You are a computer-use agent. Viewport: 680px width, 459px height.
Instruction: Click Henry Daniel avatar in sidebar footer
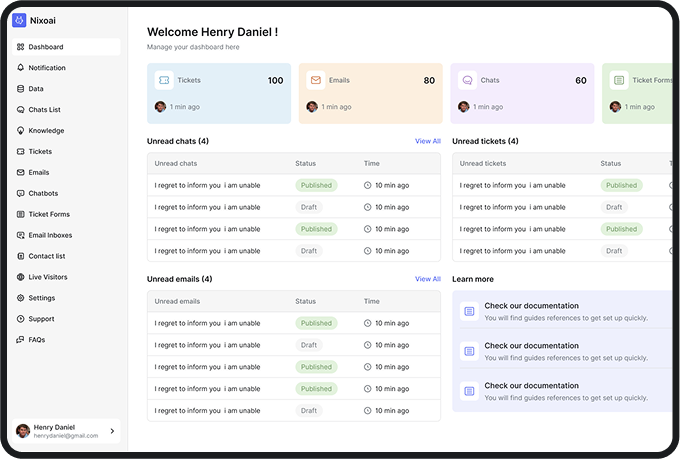point(23,431)
